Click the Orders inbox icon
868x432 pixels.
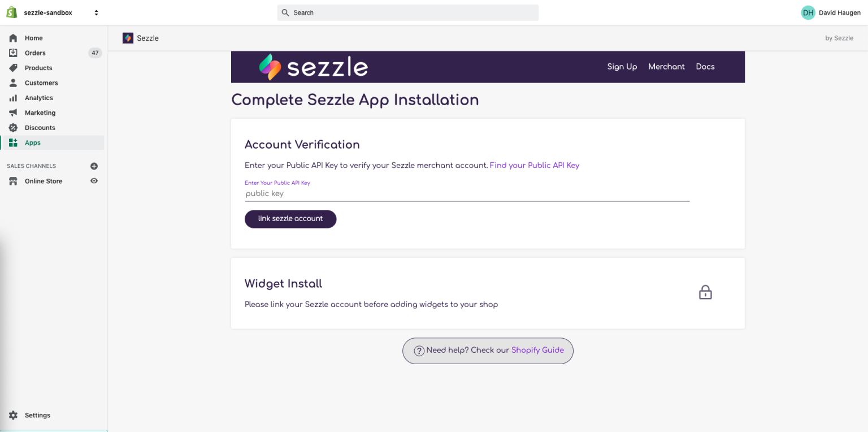pos(13,53)
